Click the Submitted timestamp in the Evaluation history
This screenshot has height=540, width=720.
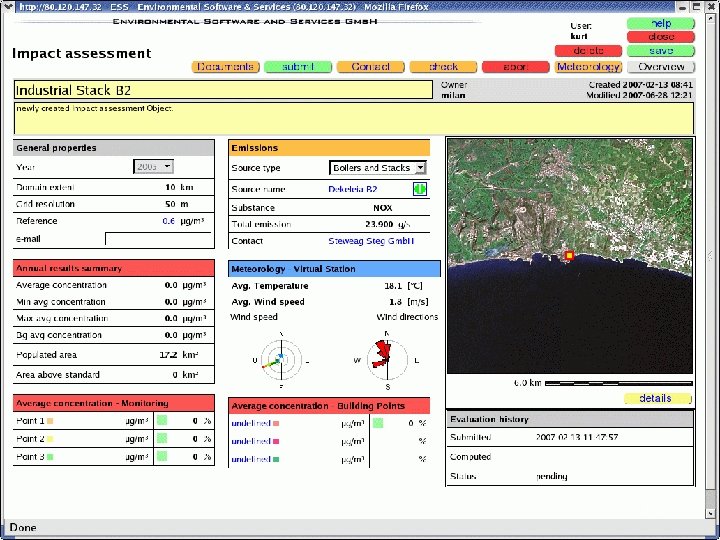pos(577,437)
